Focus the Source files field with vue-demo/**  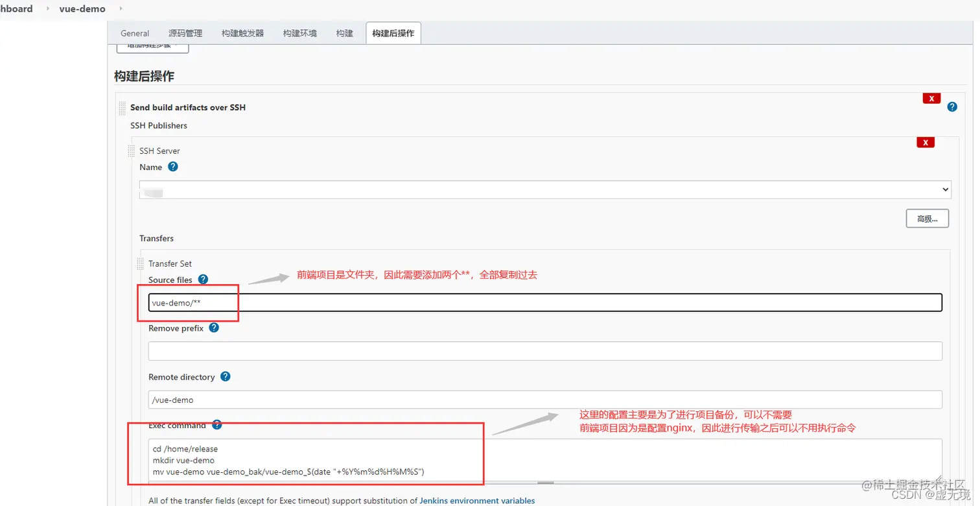[545, 302]
